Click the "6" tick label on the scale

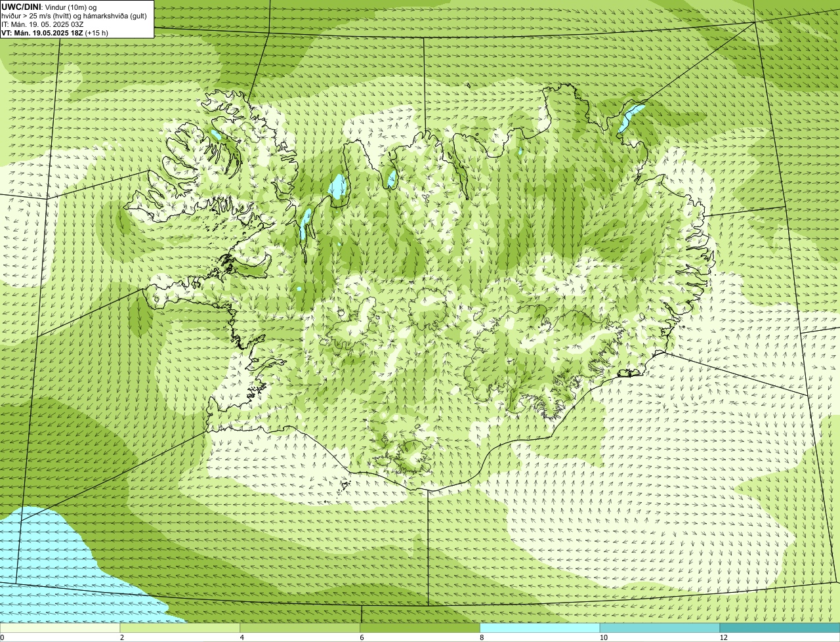click(362, 637)
